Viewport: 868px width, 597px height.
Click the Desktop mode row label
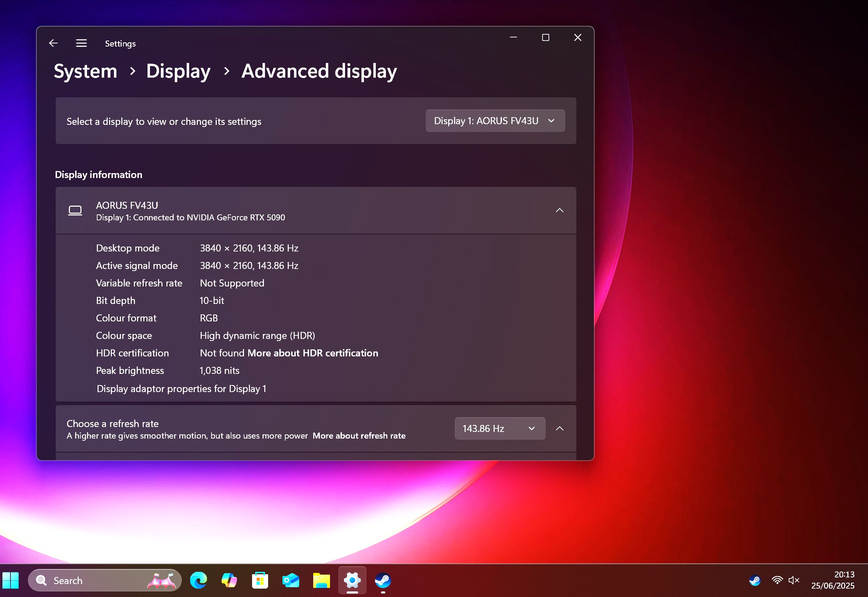click(128, 248)
